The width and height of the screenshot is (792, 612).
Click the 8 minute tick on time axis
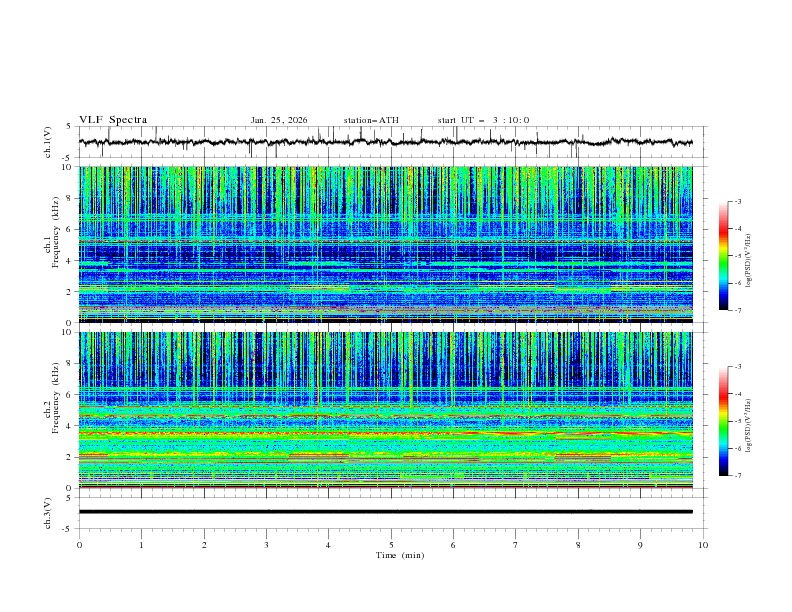(x=578, y=545)
